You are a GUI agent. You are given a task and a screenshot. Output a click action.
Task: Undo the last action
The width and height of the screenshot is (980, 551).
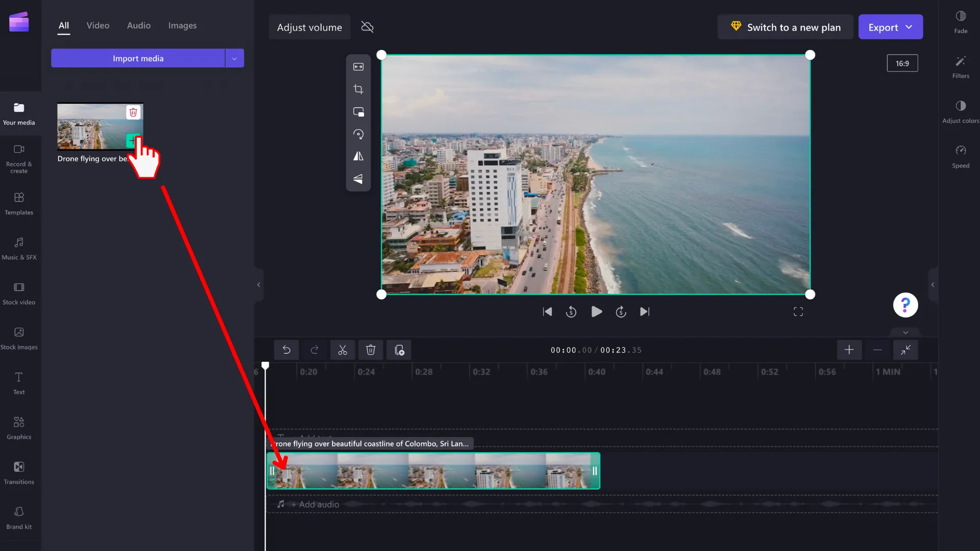tap(286, 350)
